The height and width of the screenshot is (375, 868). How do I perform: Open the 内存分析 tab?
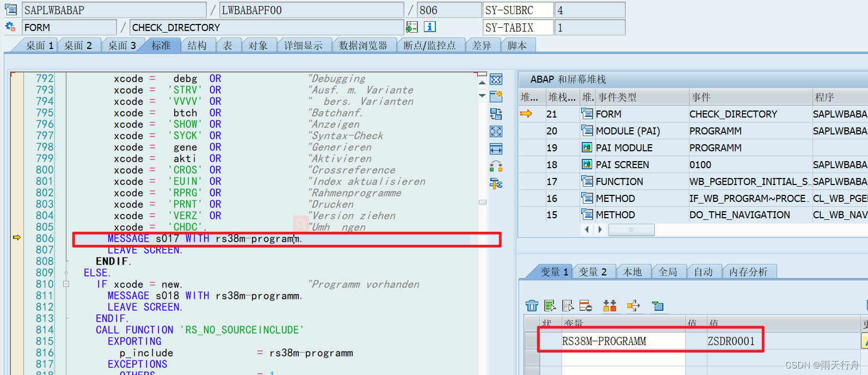coord(748,272)
